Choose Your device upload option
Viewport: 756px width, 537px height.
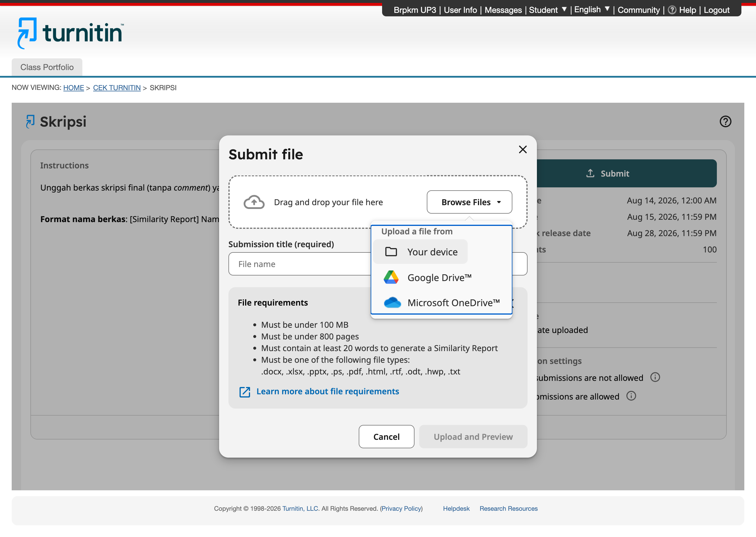click(x=420, y=252)
